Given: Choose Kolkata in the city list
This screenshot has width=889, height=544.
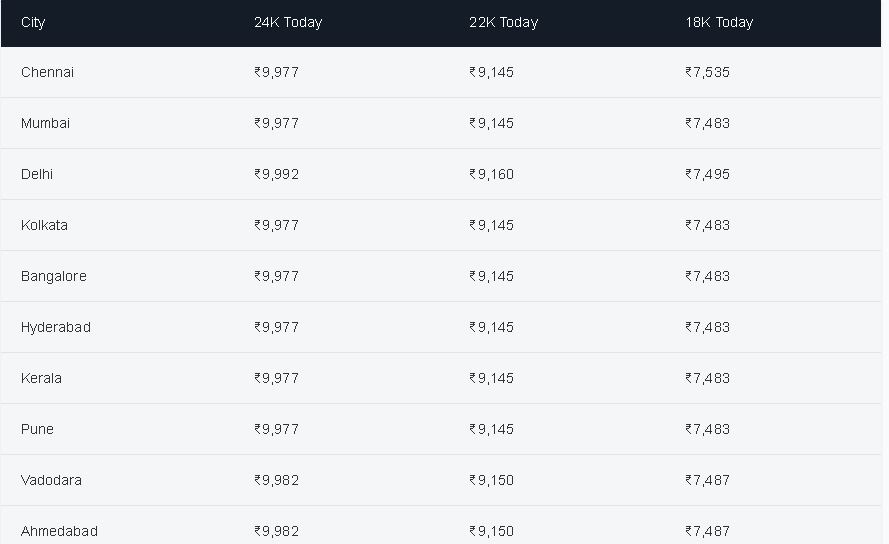Looking at the screenshot, I should pyautogui.click(x=44, y=225).
